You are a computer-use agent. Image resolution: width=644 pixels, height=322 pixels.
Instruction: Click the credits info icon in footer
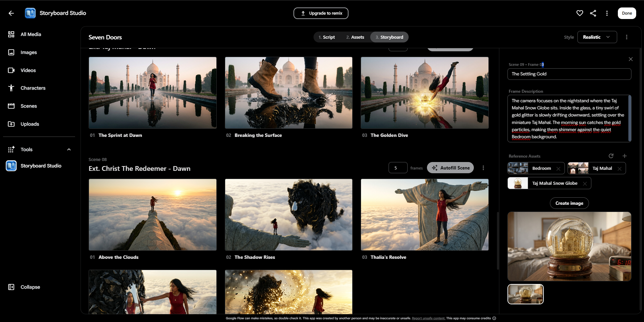point(494,318)
